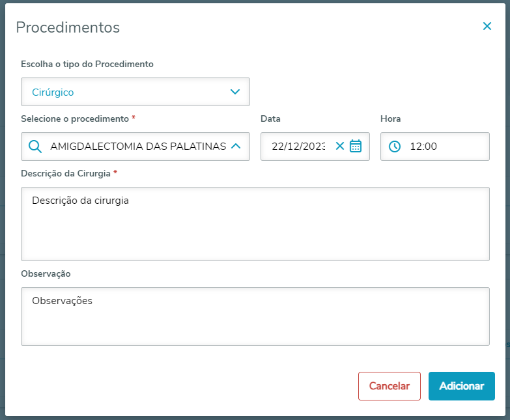Focus the Observações text area
This screenshot has height=420, width=510.
pos(255,316)
